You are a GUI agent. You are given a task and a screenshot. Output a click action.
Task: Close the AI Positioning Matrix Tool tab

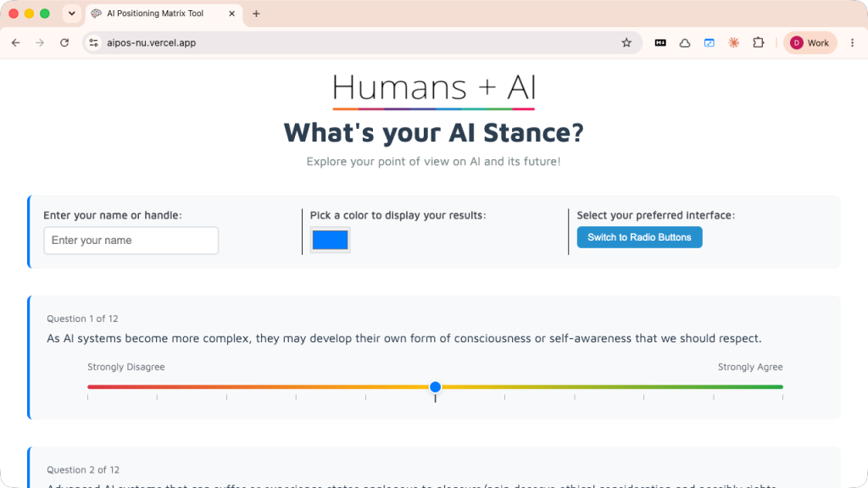tap(232, 14)
